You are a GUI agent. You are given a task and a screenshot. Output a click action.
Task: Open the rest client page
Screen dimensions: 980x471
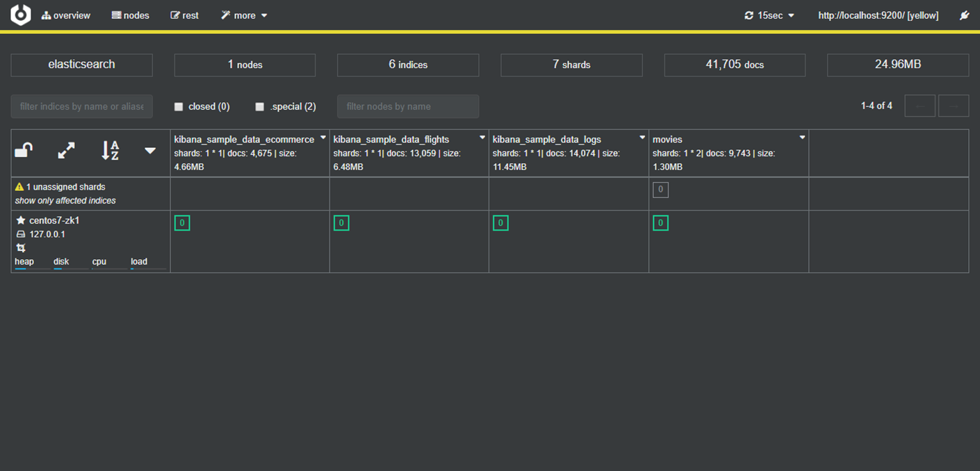(x=185, y=15)
